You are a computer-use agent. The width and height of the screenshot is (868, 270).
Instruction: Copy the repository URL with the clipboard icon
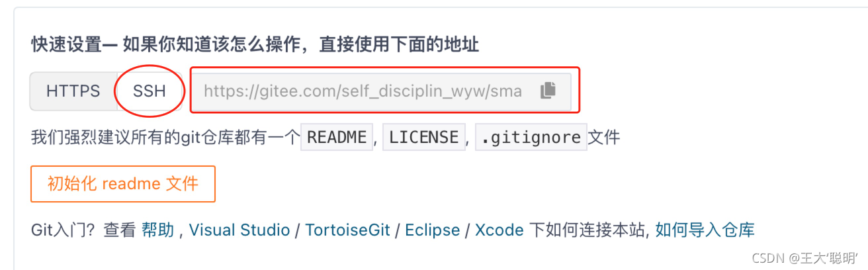tap(548, 91)
